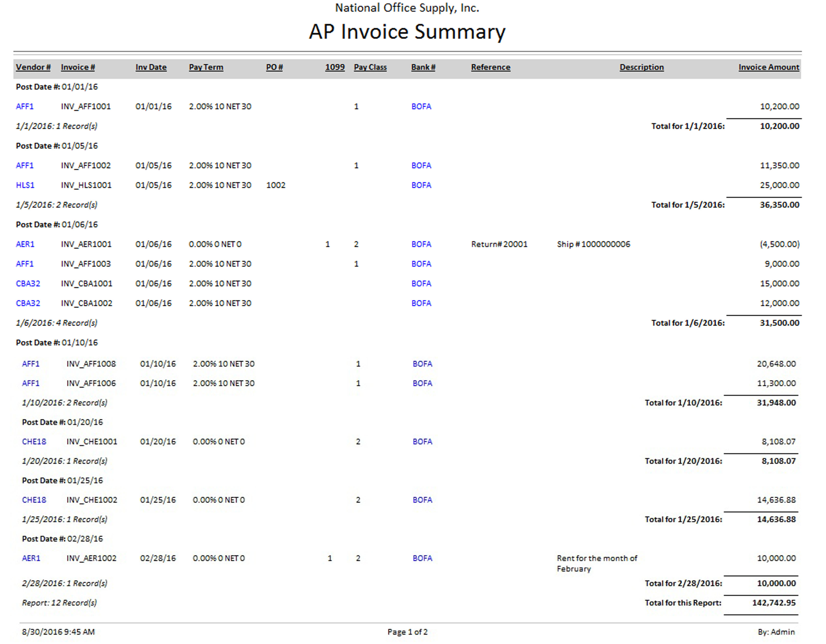The image size is (826, 644).
Task: Click the Vendor # column header
Action: pyautogui.click(x=33, y=67)
